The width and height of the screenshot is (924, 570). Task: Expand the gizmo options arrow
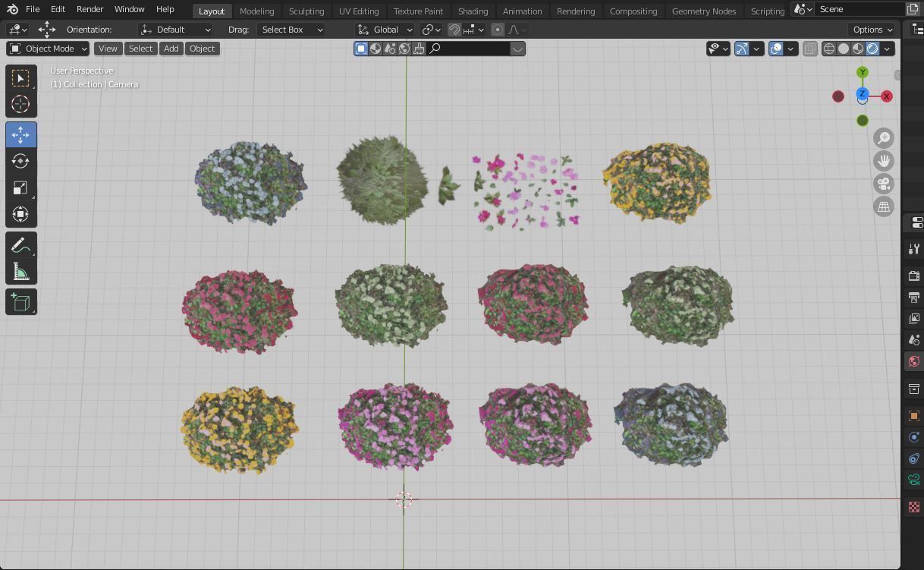[756, 49]
